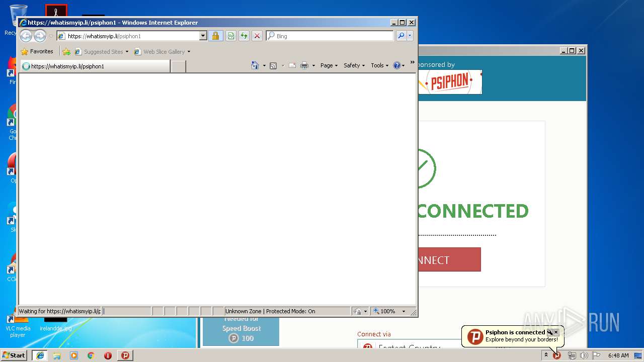The height and width of the screenshot is (362, 644).
Task: Expand Web Slice Gallery dropdown arrow
Action: click(x=189, y=52)
